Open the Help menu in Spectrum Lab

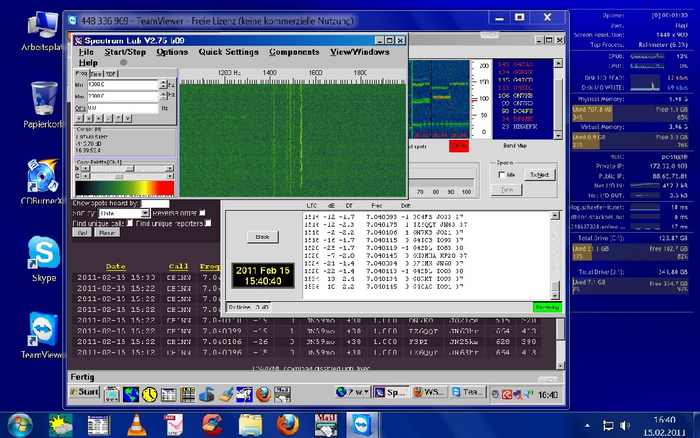click(x=88, y=63)
